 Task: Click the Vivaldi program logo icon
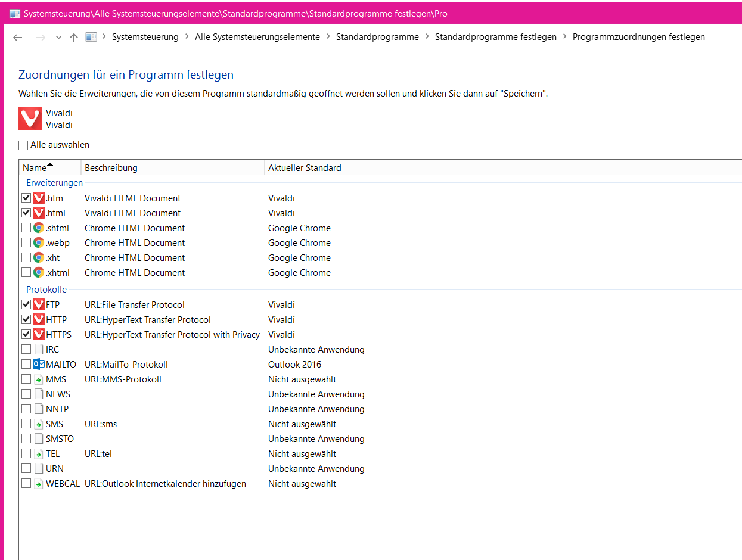pos(30,119)
